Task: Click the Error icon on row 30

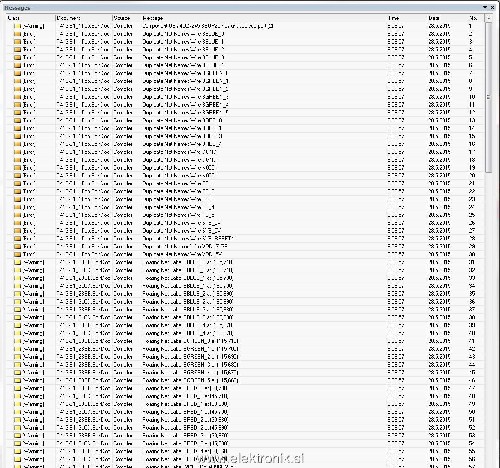Action: point(17,254)
